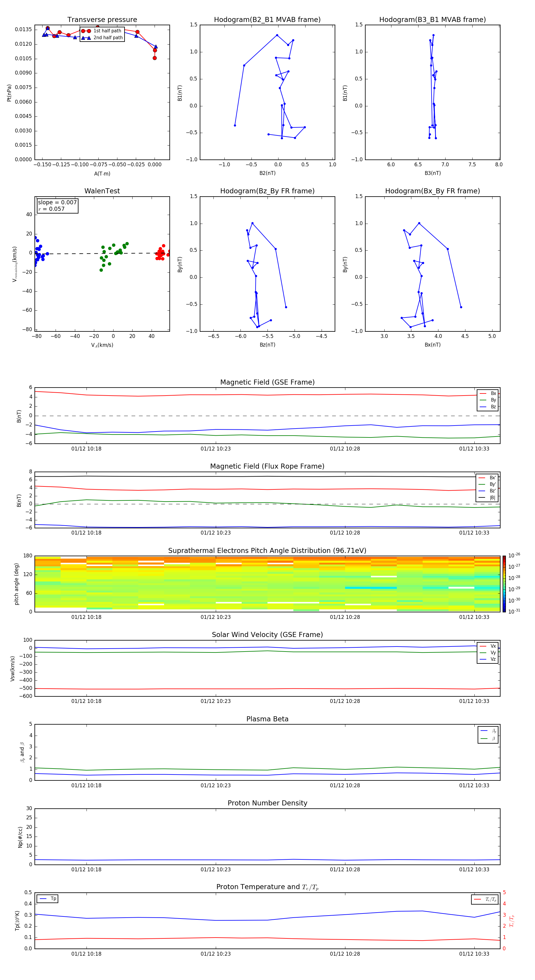535x980 pixels.
Task: Click the "Vz" velocity legend entry
Action: pos(488,659)
